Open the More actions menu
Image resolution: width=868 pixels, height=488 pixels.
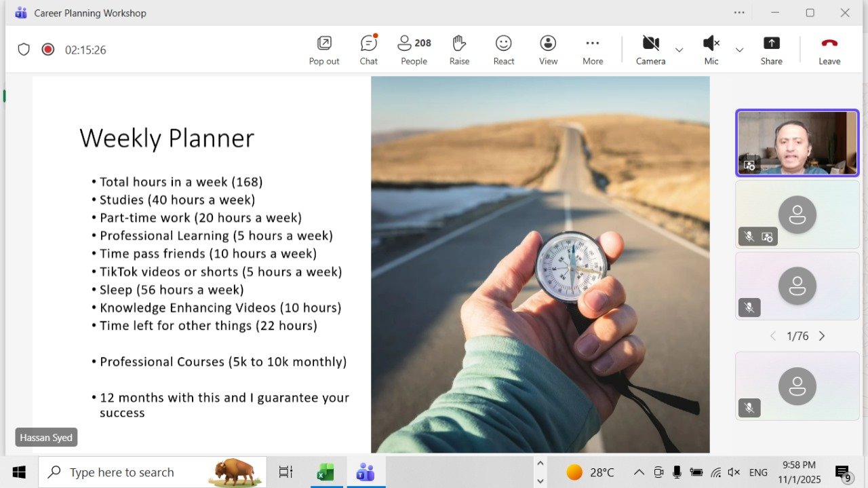(x=593, y=50)
